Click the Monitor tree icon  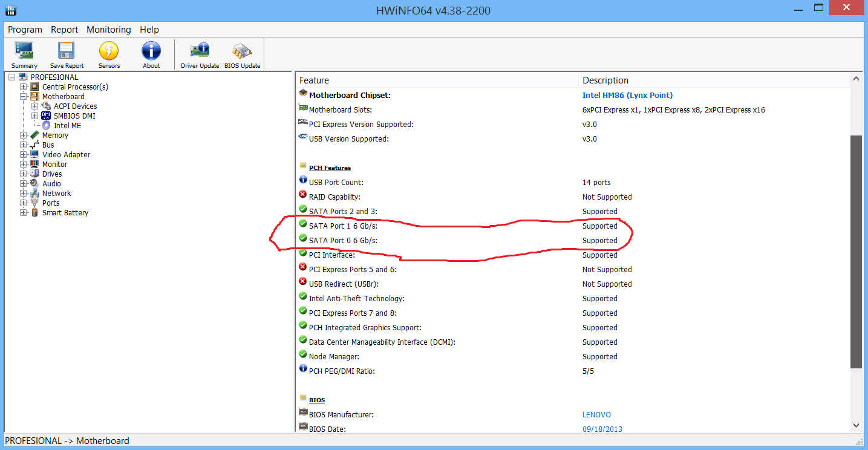tap(35, 164)
